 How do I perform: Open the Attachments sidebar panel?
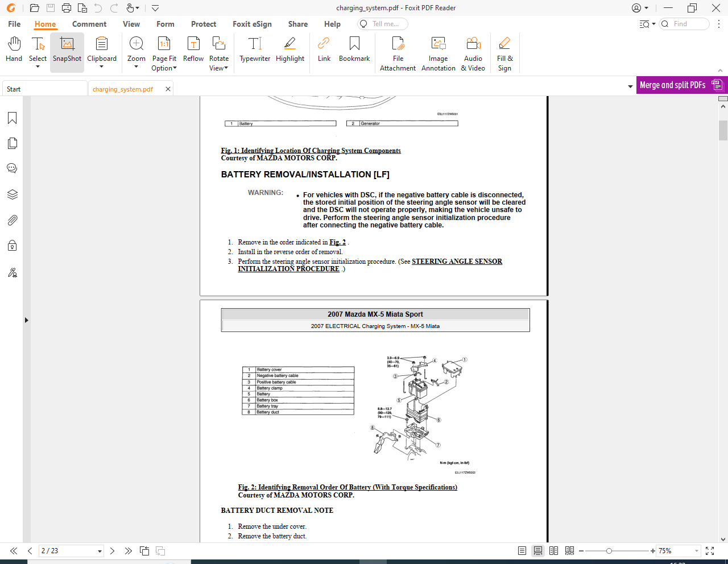click(x=12, y=220)
